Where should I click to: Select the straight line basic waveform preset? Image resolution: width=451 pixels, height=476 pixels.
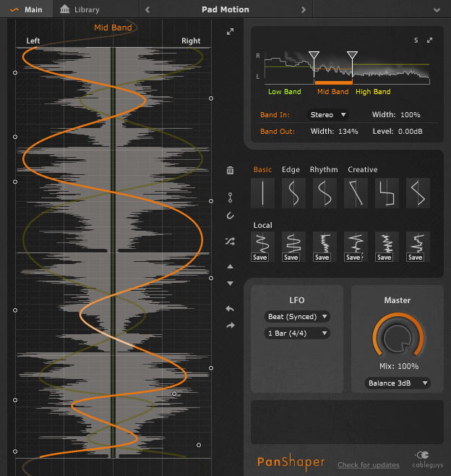pos(262,193)
